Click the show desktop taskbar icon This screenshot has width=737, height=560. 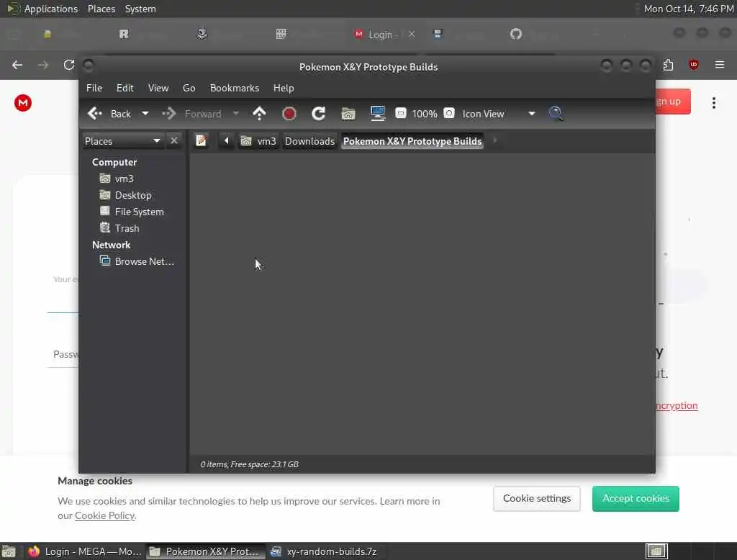pos(9,551)
